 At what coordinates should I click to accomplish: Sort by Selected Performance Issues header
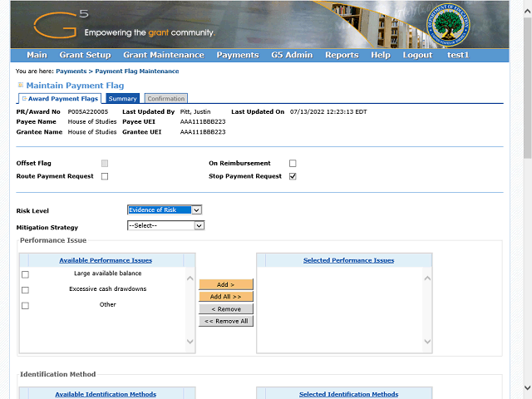[349, 260]
